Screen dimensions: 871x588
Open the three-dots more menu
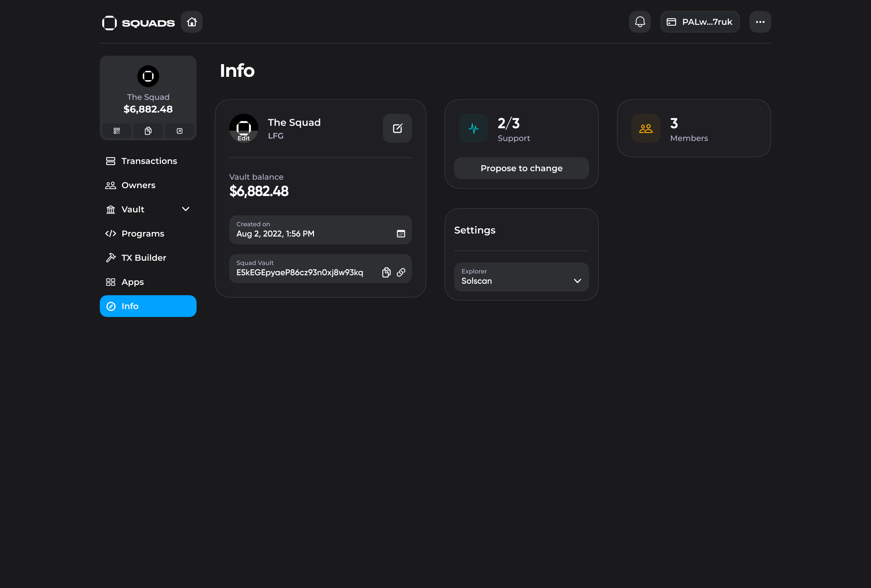[x=760, y=22]
